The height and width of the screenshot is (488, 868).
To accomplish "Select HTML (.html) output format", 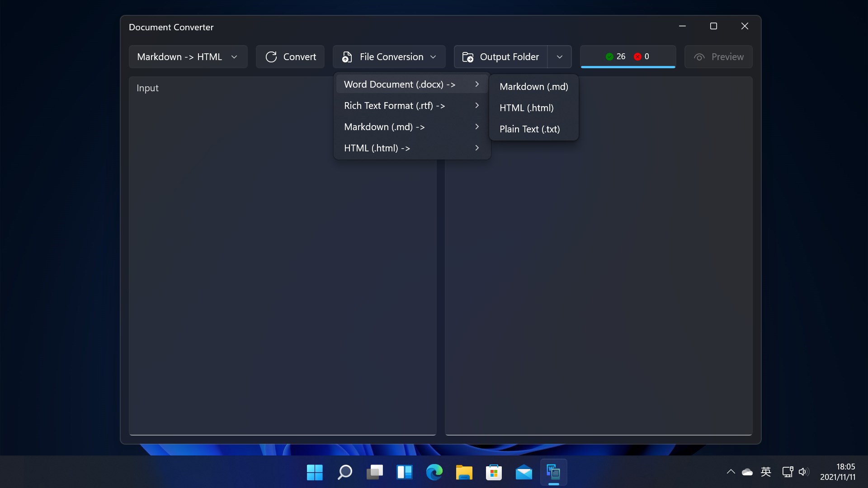I will 526,108.
